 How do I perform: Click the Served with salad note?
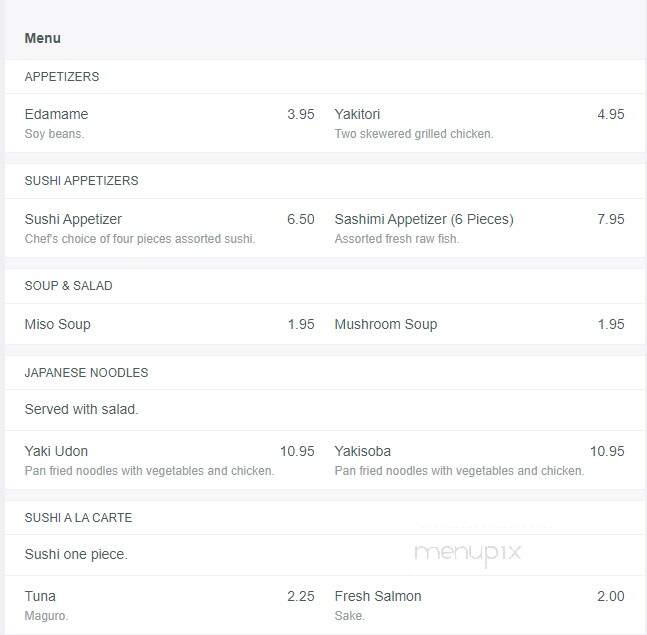pos(81,409)
